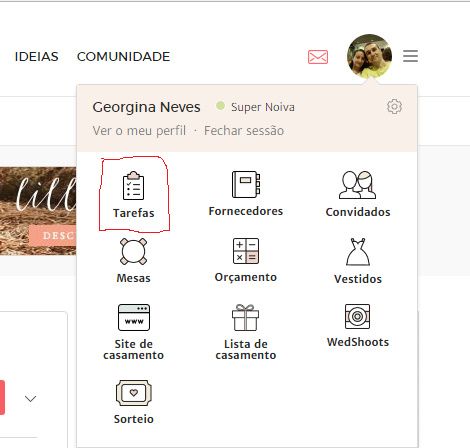The height and width of the screenshot is (448, 470).
Task: Click Ver o meu perfil link
Action: (x=139, y=131)
